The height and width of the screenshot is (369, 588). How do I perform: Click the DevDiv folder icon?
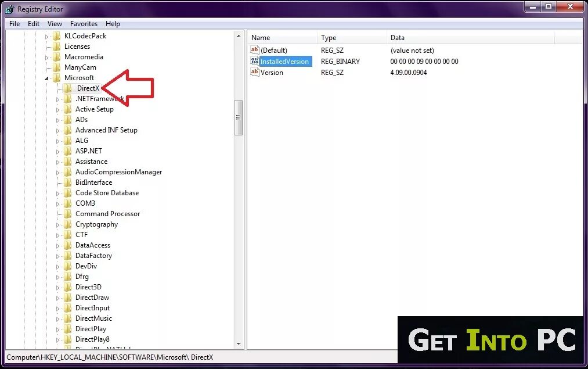67,266
